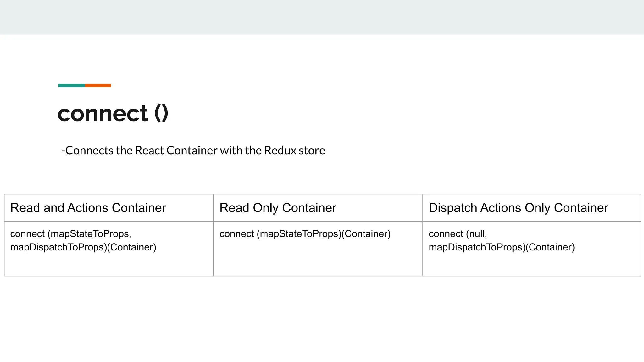Select the "Dispatch Actions Only Container" header cell

point(532,208)
